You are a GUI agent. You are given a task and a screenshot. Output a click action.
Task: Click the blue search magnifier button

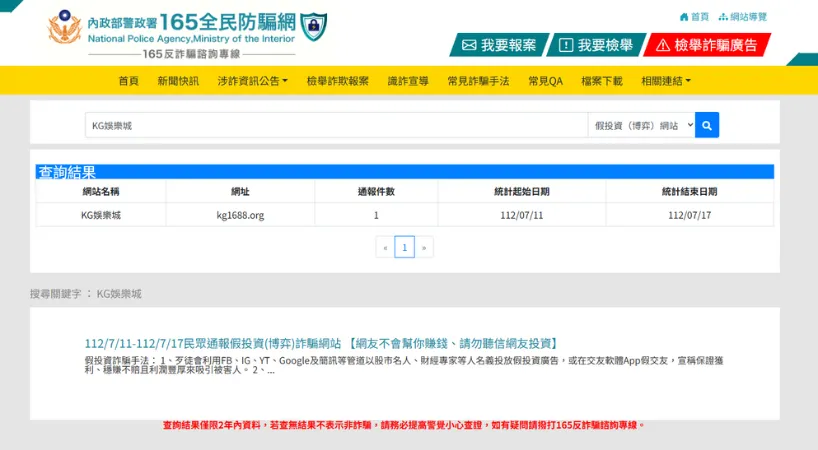coord(706,125)
